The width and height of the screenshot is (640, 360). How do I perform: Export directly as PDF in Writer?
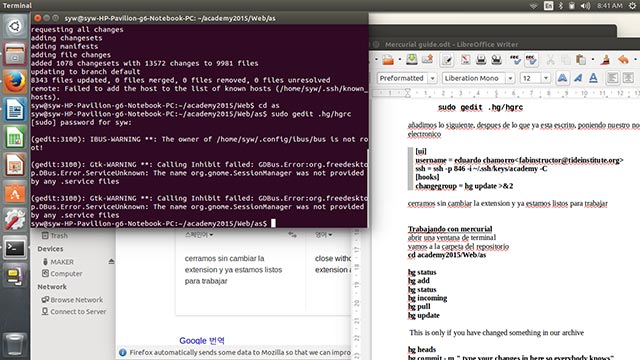(x=465, y=60)
